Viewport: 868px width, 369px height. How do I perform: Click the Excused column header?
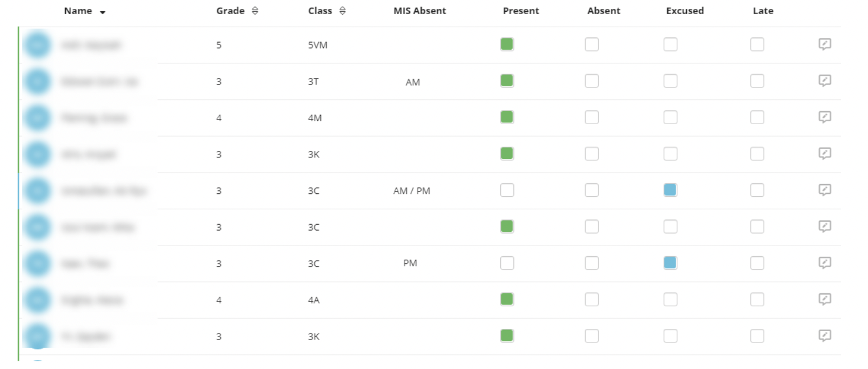pos(684,11)
